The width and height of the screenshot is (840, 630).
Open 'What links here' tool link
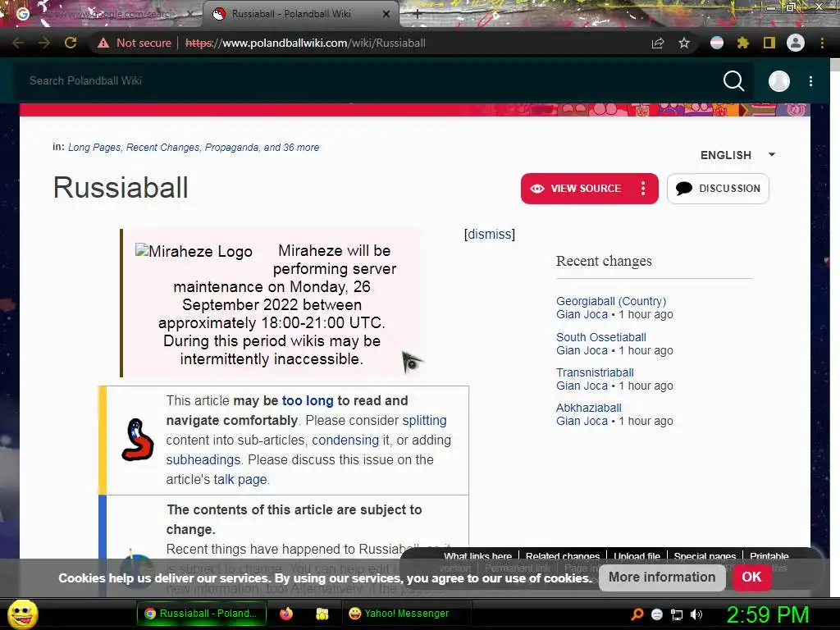pyautogui.click(x=478, y=556)
